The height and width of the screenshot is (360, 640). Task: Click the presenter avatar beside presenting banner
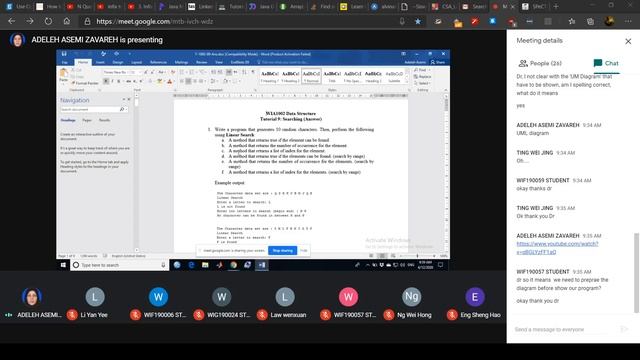pos(17,40)
